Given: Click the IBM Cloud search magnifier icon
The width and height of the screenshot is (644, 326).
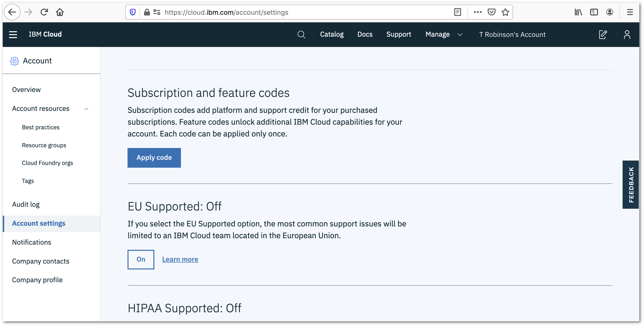Looking at the screenshot, I should 302,34.
